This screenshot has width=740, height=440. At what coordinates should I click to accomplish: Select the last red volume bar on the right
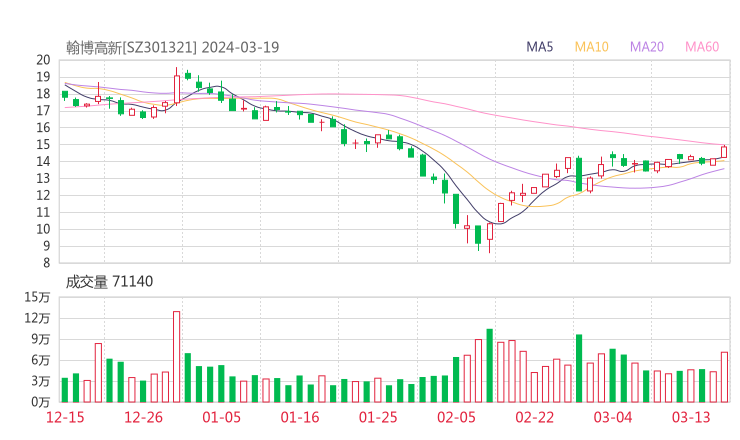coord(724,377)
